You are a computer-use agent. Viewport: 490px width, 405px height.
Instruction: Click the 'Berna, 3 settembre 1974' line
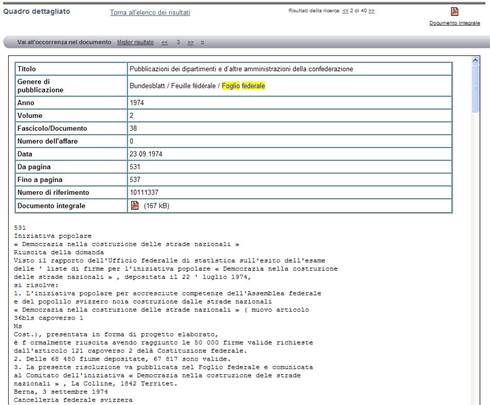61,391
